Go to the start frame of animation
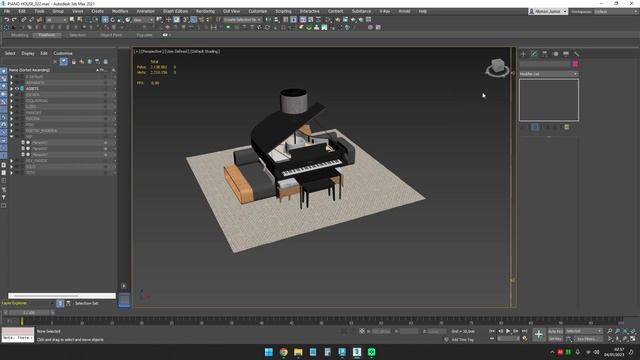Viewport: 640px width, 360px height. click(x=492, y=331)
